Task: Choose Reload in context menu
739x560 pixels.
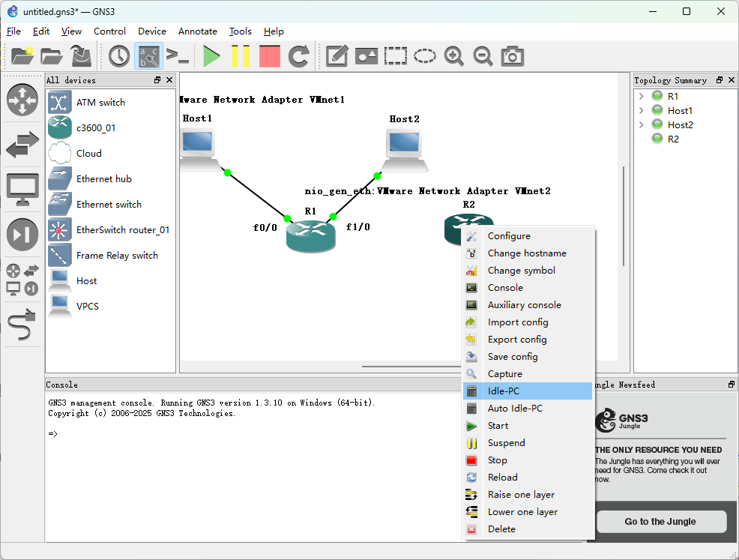Action: pyautogui.click(x=528, y=478)
